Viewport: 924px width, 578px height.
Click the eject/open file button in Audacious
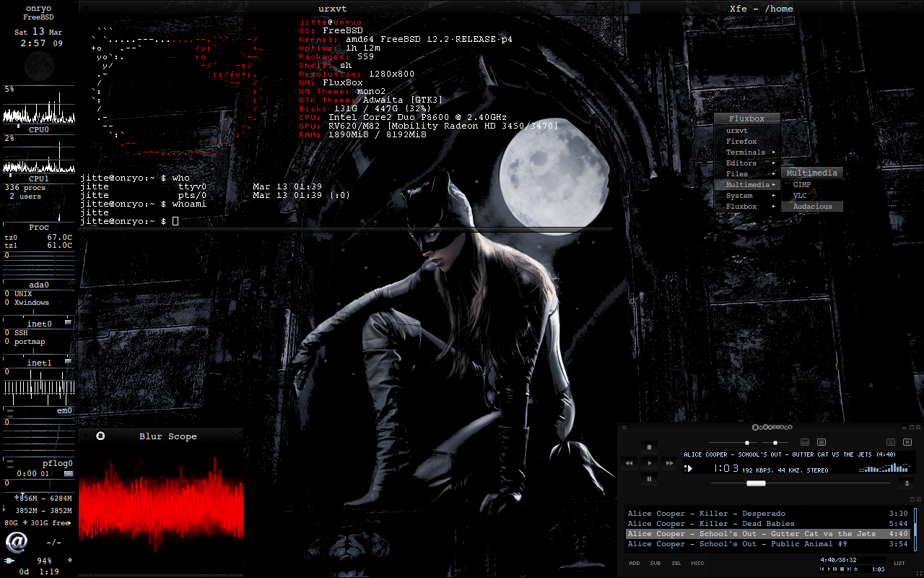(x=907, y=483)
